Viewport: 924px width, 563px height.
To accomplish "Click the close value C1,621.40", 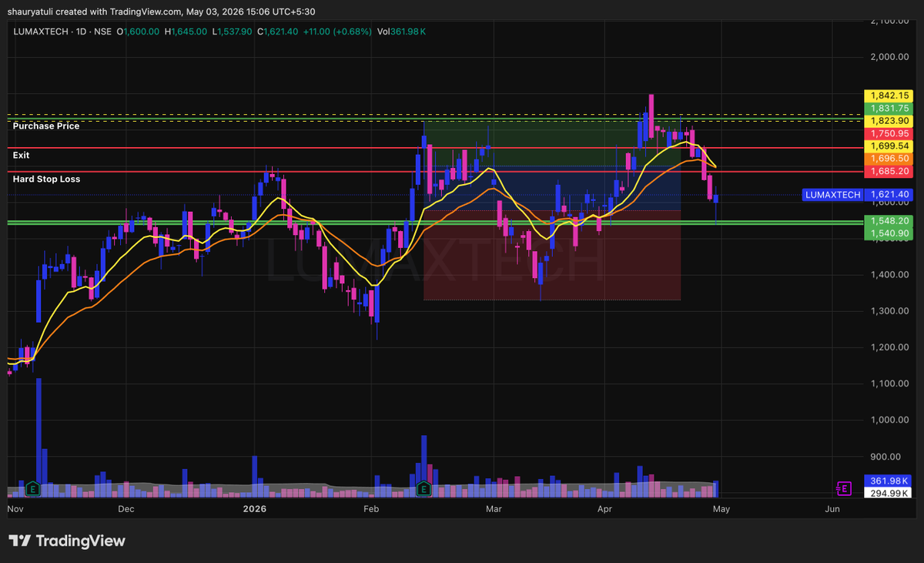I will [280, 32].
